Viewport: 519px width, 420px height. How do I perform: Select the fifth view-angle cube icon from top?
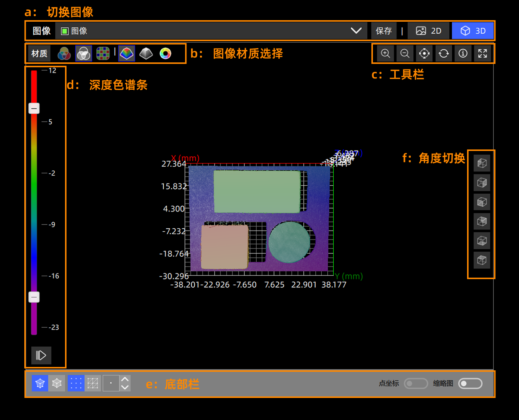(x=482, y=241)
